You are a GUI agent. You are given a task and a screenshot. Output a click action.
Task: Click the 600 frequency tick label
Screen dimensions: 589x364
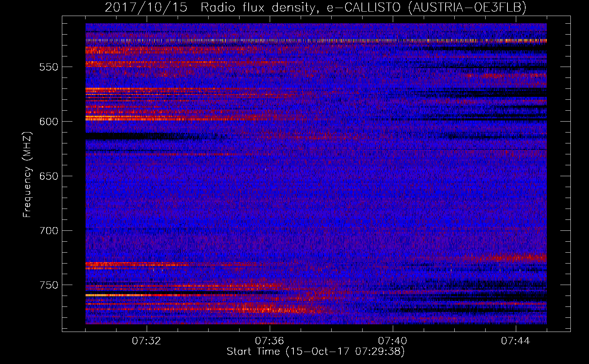pyautogui.click(x=49, y=122)
